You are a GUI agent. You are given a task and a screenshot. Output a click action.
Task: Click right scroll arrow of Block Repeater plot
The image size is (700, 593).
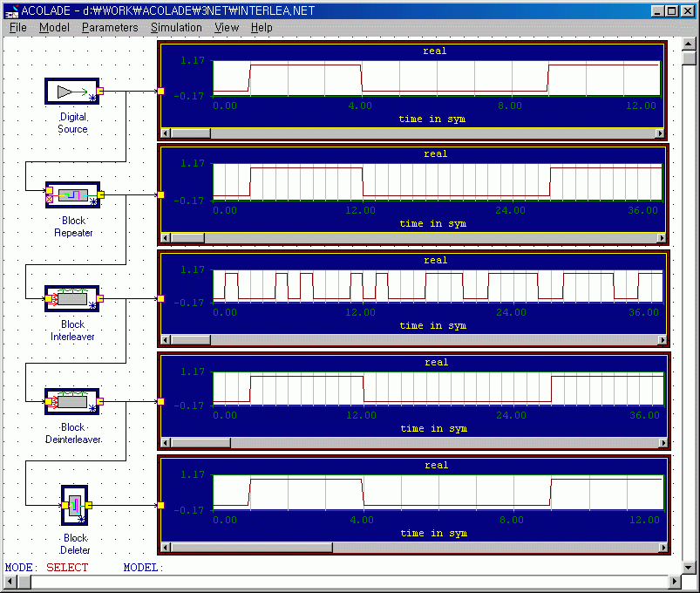[662, 238]
